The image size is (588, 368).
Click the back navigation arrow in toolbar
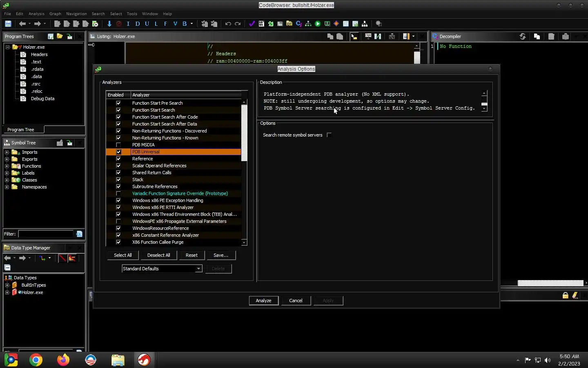tap(22, 24)
